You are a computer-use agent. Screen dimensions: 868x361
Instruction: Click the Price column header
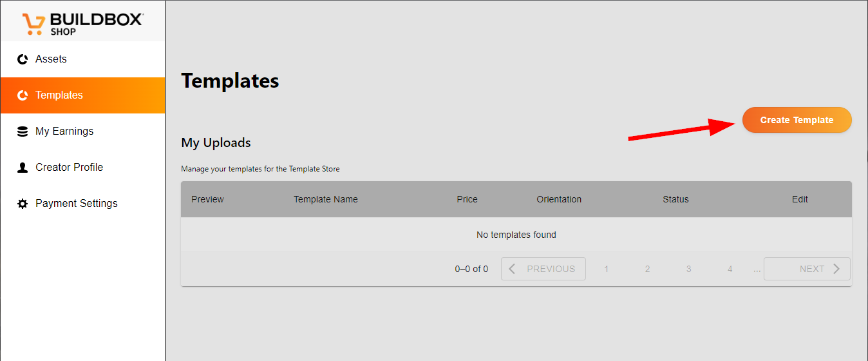click(x=467, y=199)
